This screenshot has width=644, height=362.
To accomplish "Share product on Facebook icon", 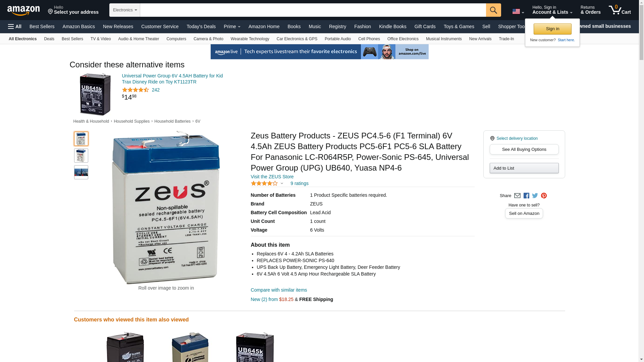I will click(526, 196).
